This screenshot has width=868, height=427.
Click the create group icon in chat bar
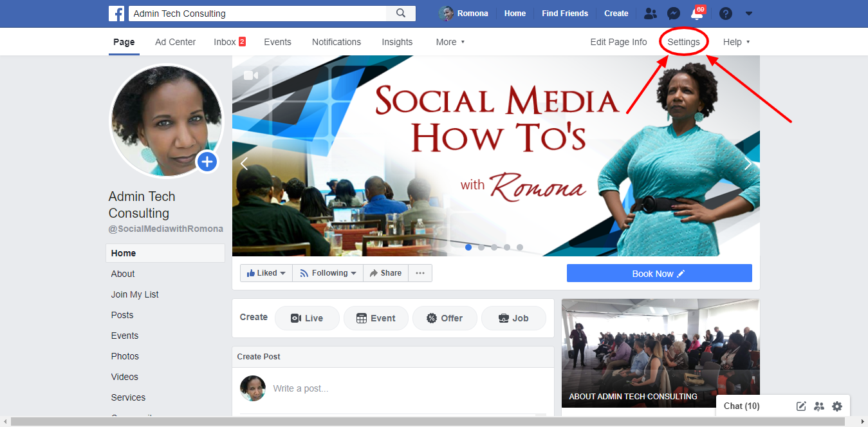tap(819, 406)
